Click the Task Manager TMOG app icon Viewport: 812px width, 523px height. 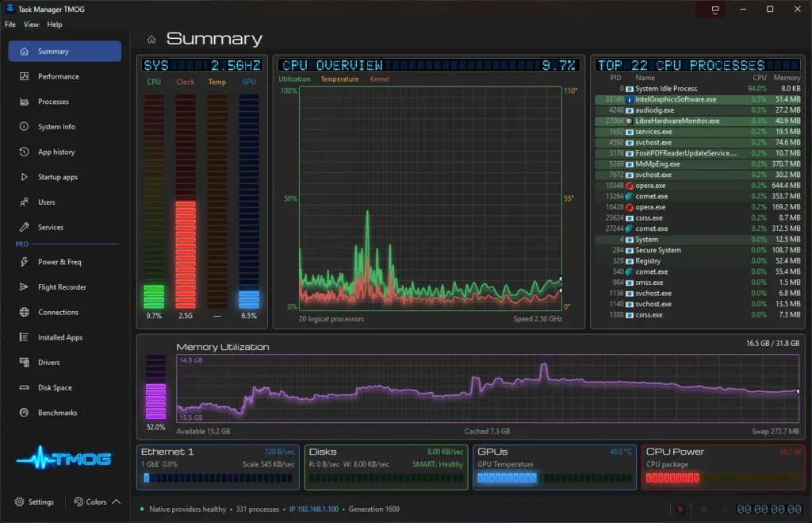(10, 9)
